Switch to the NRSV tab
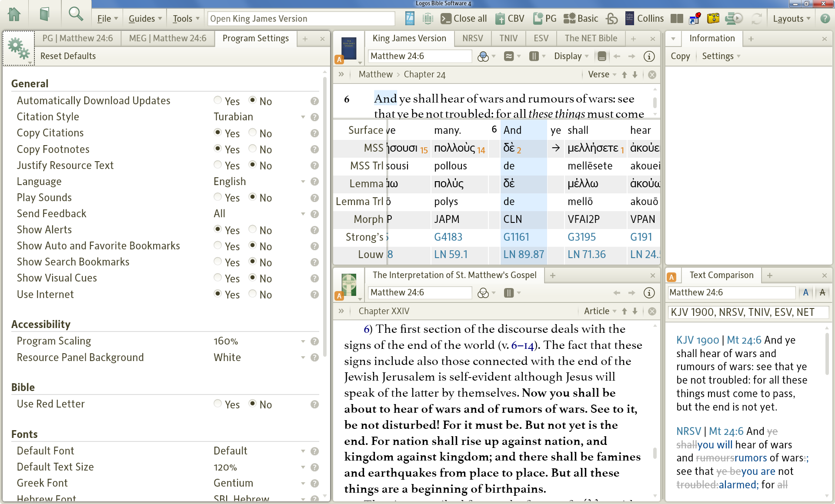The image size is (835, 504). (x=472, y=38)
